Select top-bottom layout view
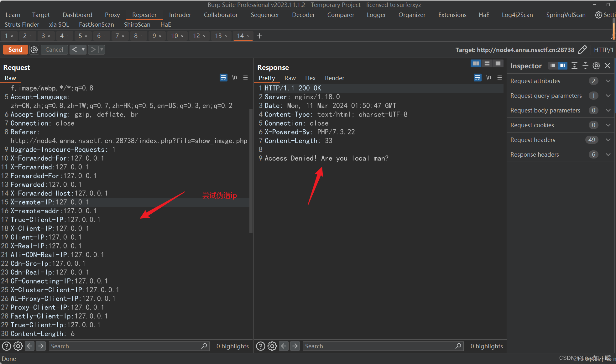Viewport: 616px width, 364px height. pyautogui.click(x=487, y=64)
